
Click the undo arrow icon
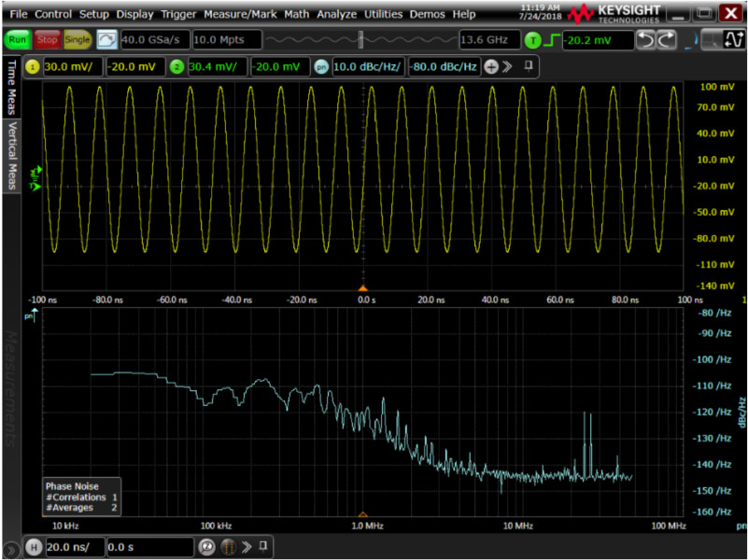[x=646, y=40]
